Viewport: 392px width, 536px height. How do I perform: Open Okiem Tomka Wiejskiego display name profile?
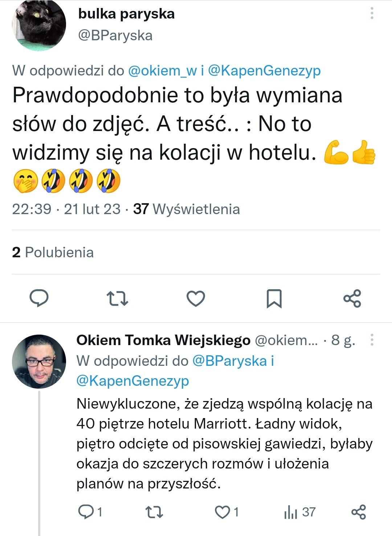163,340
